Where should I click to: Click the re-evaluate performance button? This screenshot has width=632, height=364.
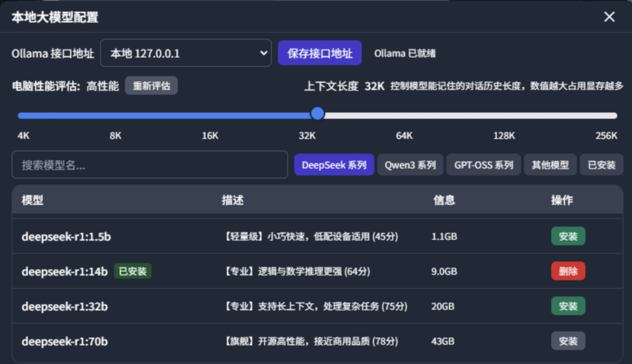pos(151,86)
